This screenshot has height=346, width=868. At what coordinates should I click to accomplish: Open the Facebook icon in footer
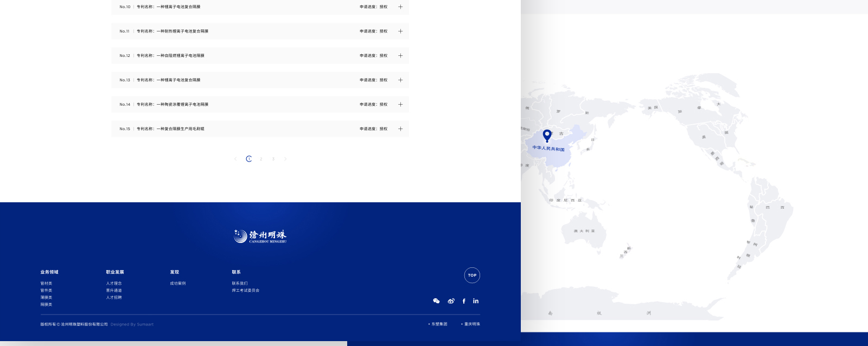(464, 301)
